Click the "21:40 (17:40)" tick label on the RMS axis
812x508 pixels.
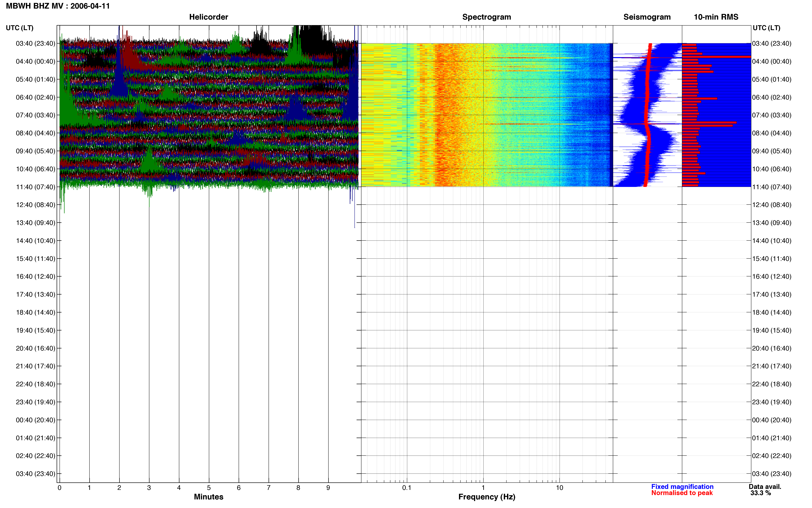[772, 366]
